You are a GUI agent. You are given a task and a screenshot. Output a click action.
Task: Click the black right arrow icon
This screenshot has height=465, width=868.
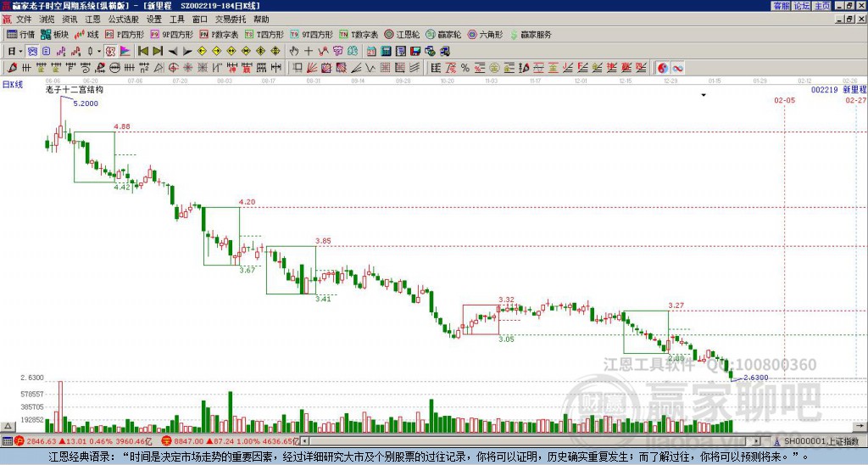tap(187, 52)
